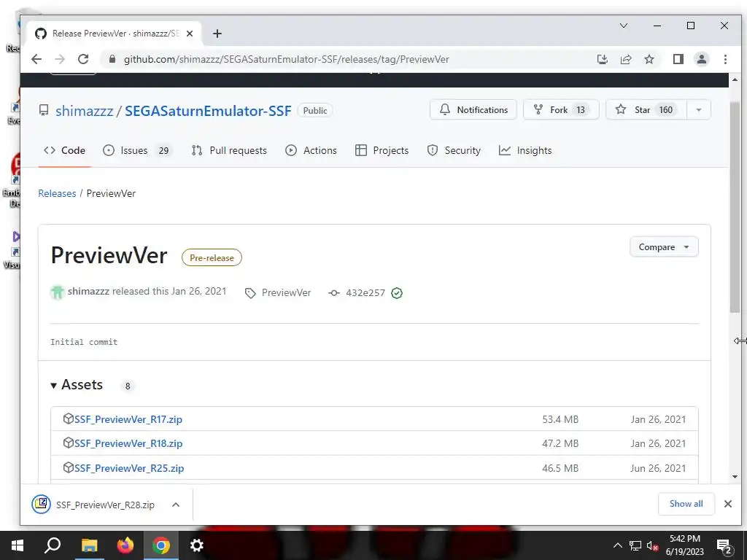This screenshot has width=747, height=560.
Task: Go to Releases breadcrumb link
Action: tap(57, 193)
